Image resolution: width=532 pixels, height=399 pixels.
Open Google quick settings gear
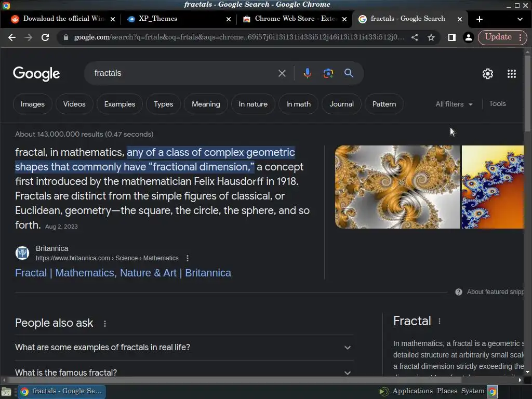pos(487,74)
